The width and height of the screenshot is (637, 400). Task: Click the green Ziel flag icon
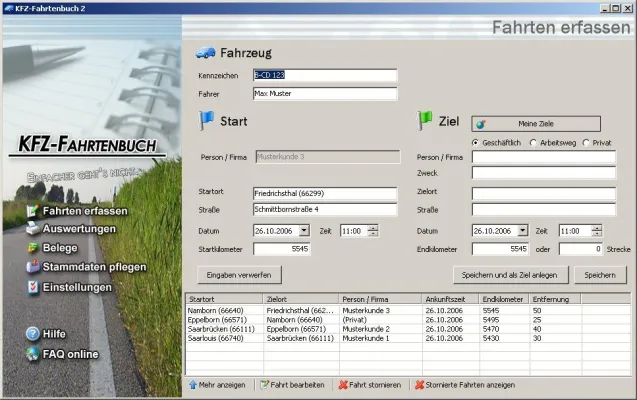[425, 120]
